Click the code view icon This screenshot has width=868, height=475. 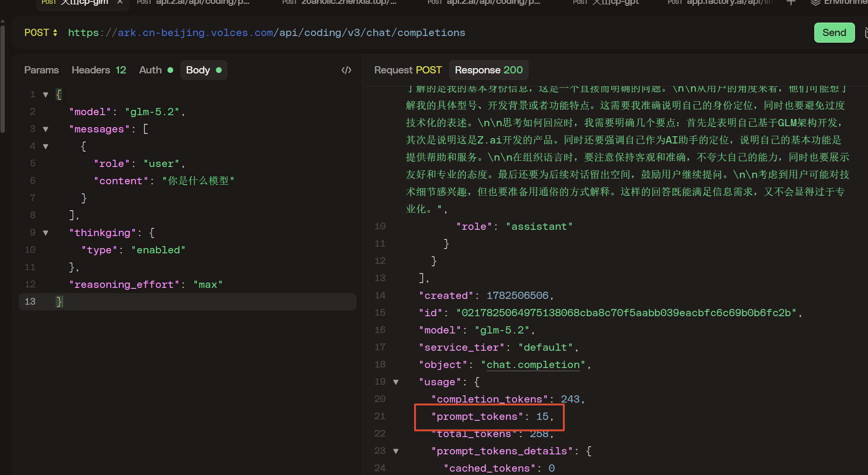coord(346,70)
